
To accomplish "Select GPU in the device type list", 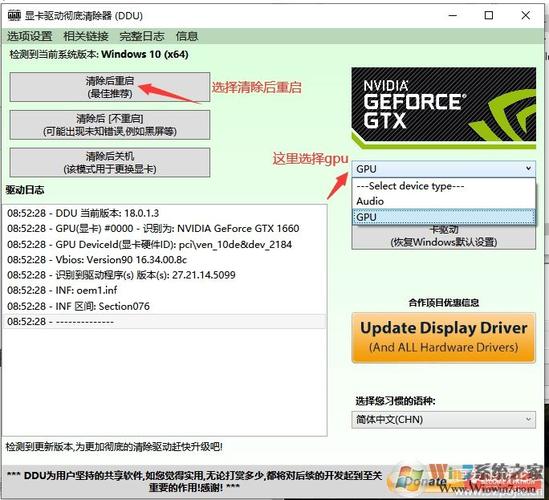I will coord(444,217).
